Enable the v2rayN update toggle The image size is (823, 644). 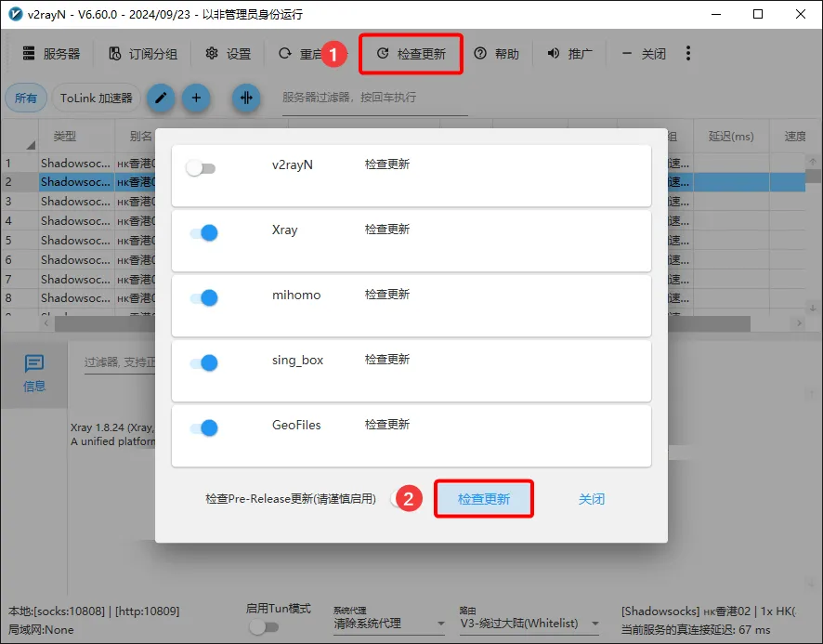tap(201, 168)
